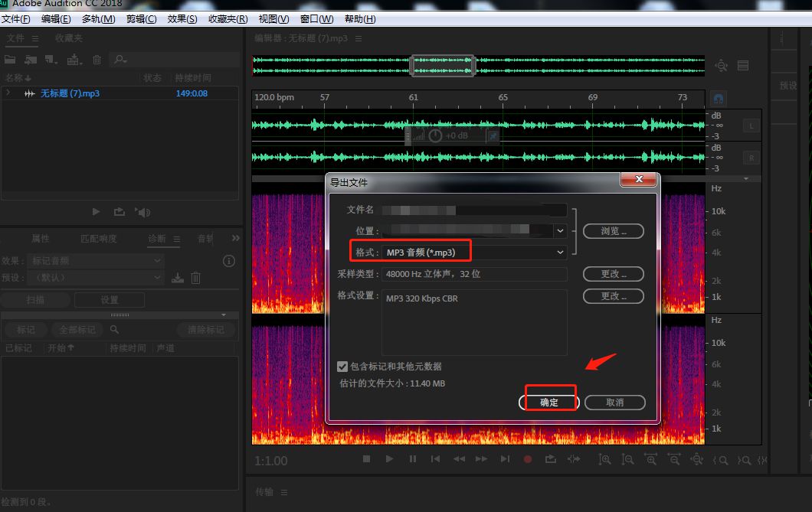Click the info icon in the 诊断 panel

point(229,261)
